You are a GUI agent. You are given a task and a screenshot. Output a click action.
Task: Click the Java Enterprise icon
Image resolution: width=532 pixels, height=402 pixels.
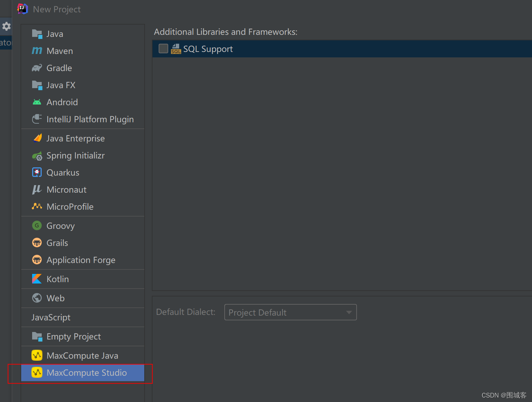[x=37, y=138]
